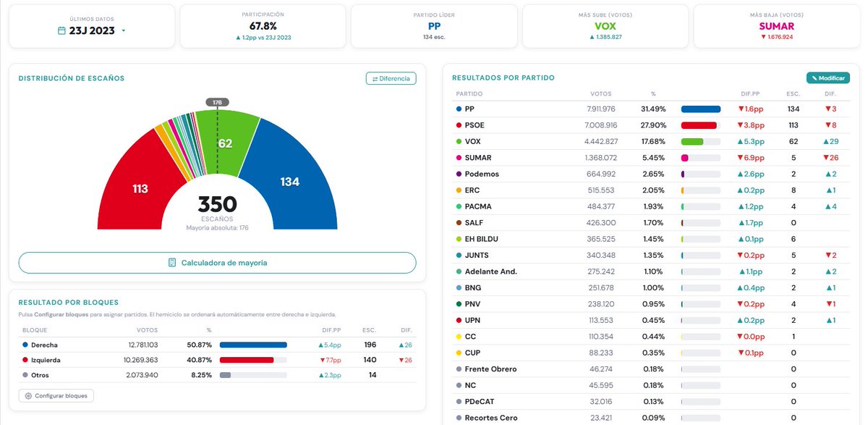
Task: Select the UPN row
Action: [x=651, y=320]
